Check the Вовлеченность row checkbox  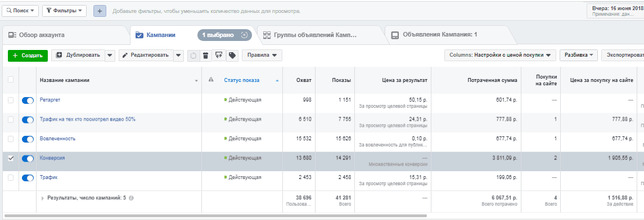point(11,139)
